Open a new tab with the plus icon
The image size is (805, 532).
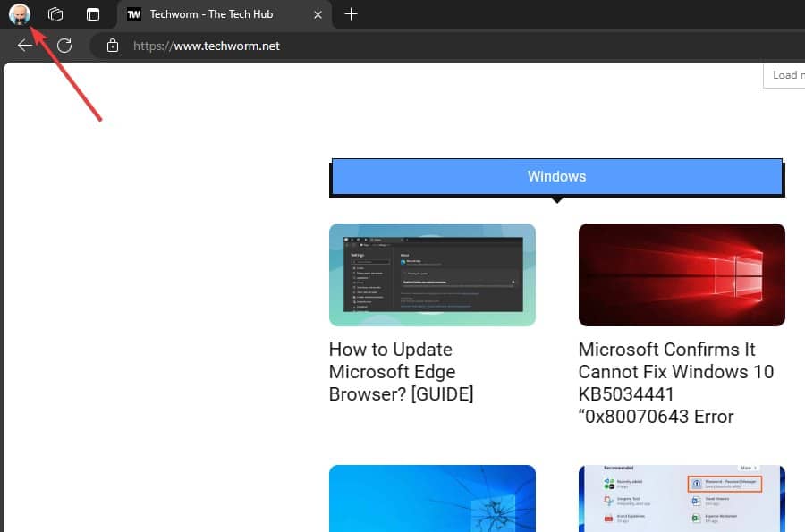352,14
